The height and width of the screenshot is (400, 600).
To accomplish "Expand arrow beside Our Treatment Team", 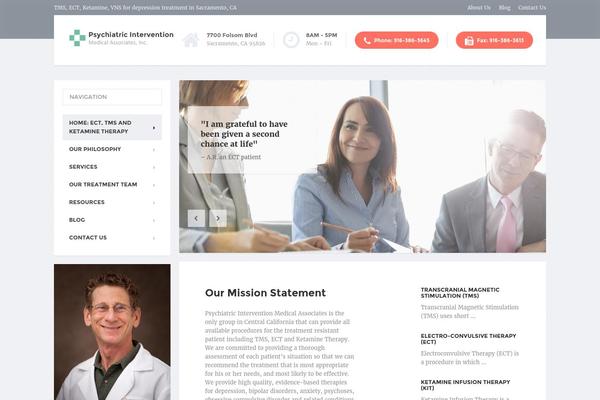I will tap(154, 185).
